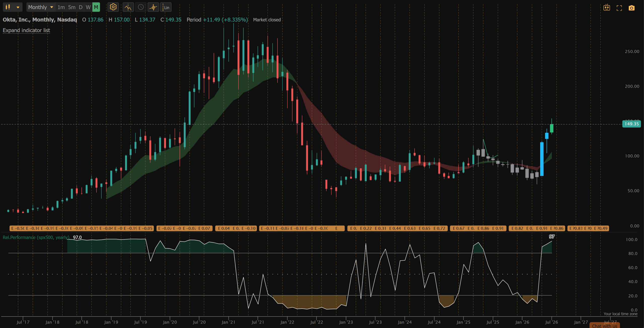
Task: Click the 50.00 price axis label
Action: (633, 191)
